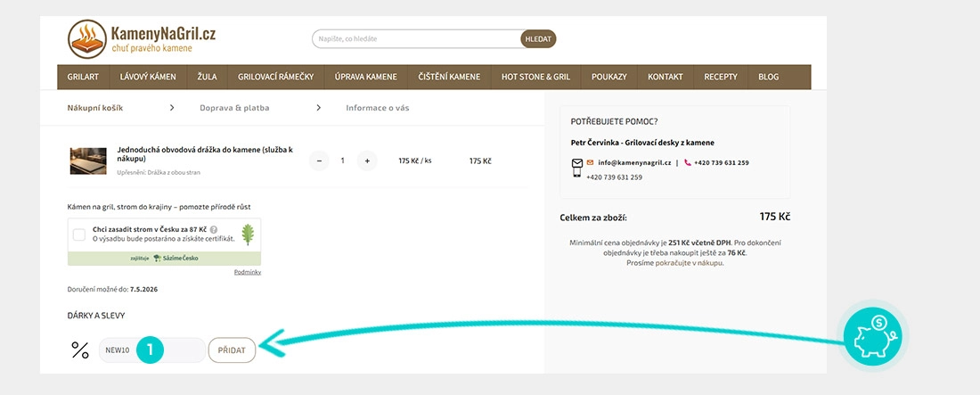Open the ČIŠTĚNÍ KAMENE menu
This screenshot has height=395, width=980.
tap(449, 77)
